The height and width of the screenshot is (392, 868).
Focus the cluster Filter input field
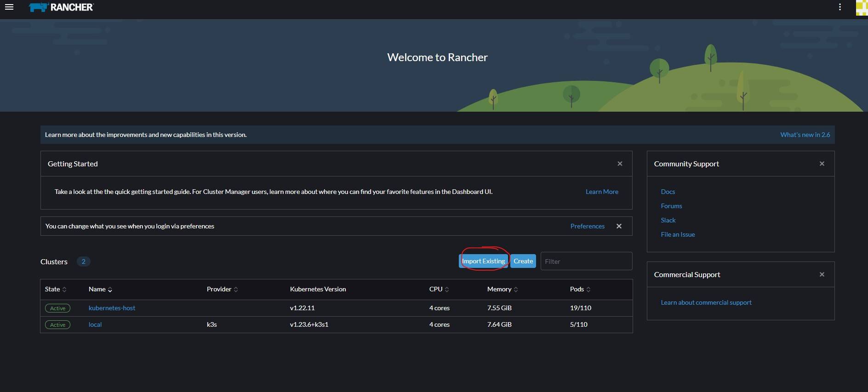tap(586, 261)
